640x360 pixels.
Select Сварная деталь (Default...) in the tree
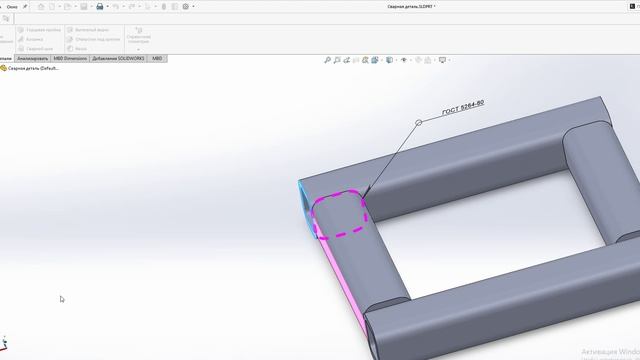click(x=30, y=68)
